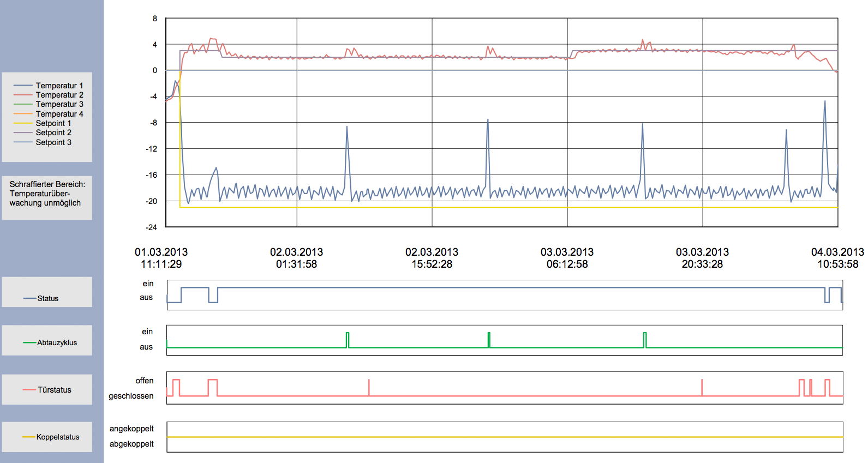Select the 'angekoppelt' axis label
The width and height of the screenshot is (868, 463).
point(131,429)
